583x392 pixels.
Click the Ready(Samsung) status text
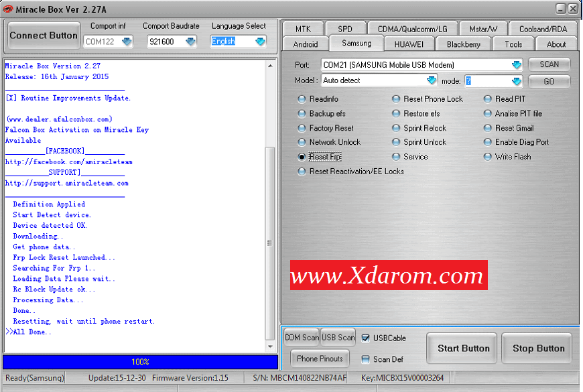pyautogui.click(x=35, y=378)
